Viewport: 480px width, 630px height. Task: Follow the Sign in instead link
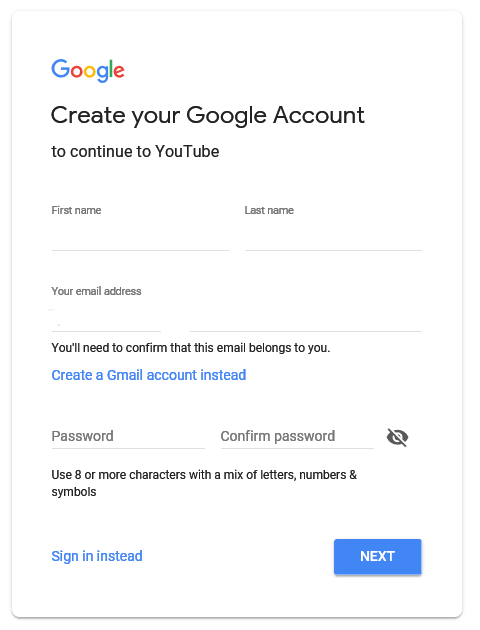point(97,556)
